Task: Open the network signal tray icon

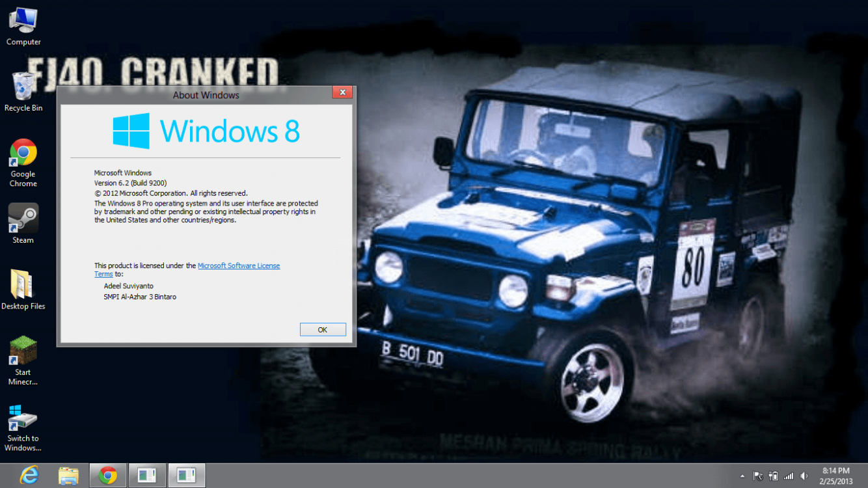Action: [x=789, y=476]
